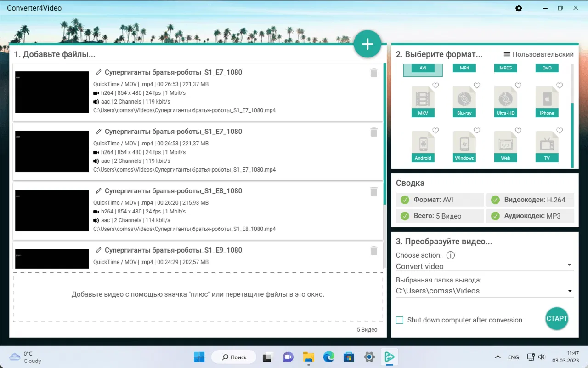
Task: Click the dashed drop area for adding videos
Action: tap(198, 297)
